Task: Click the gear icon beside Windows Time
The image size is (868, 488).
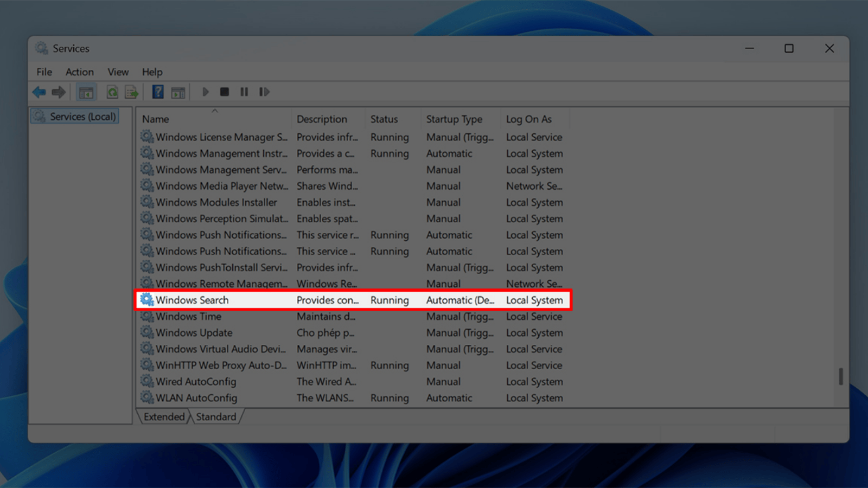Action: [147, 316]
